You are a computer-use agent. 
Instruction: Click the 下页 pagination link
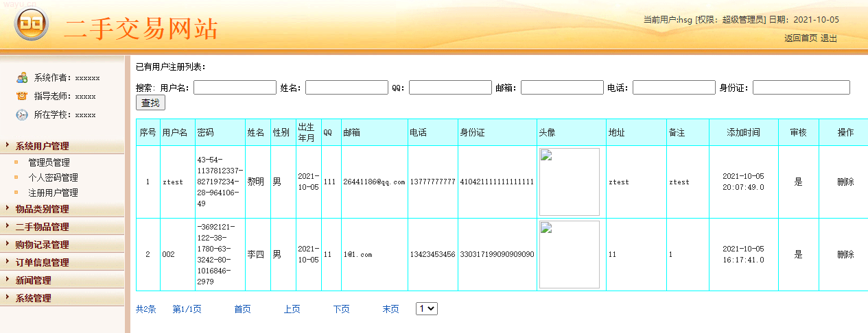[x=341, y=309]
